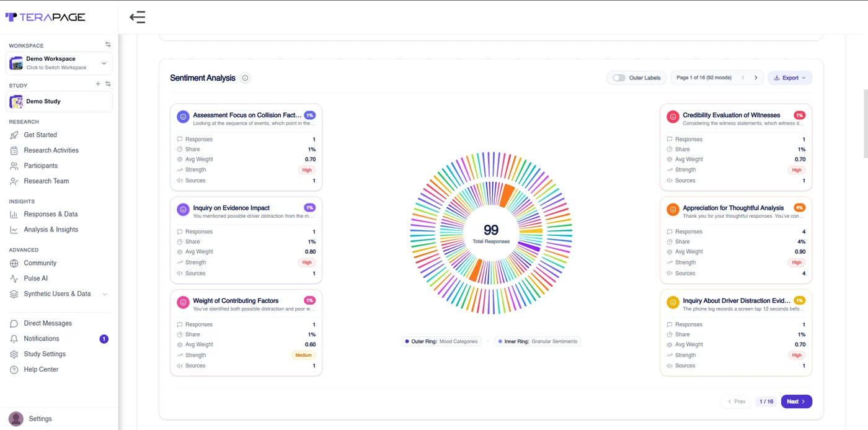Go to previous moods page arrow

coord(743,78)
